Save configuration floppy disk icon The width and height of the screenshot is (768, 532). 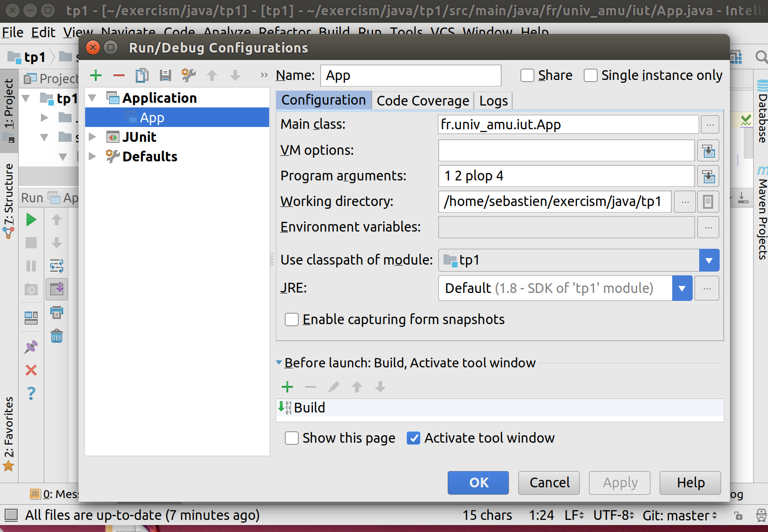[x=166, y=75]
